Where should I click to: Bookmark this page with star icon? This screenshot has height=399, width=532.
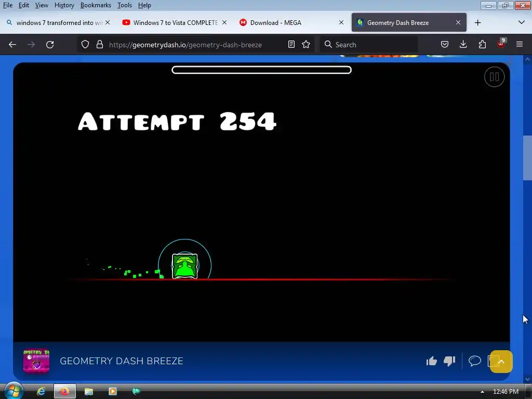pos(306,45)
